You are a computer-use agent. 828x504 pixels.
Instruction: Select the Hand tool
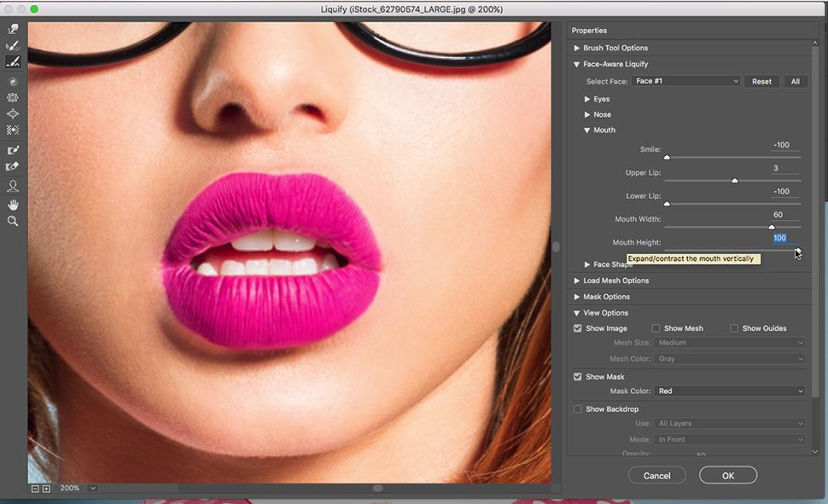12,203
